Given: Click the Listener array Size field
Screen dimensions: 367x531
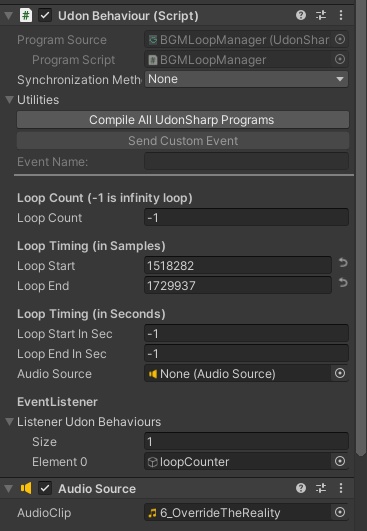Looking at the screenshot, I should coord(246,442).
